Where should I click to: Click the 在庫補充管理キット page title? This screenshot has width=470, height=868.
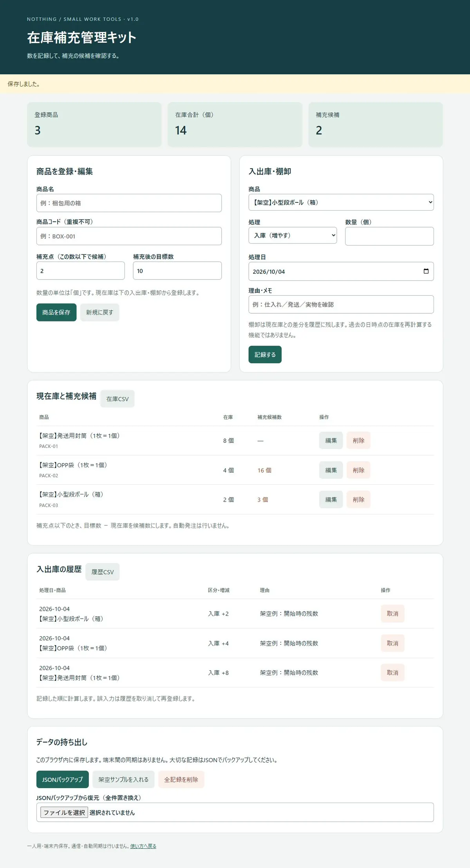click(x=81, y=37)
